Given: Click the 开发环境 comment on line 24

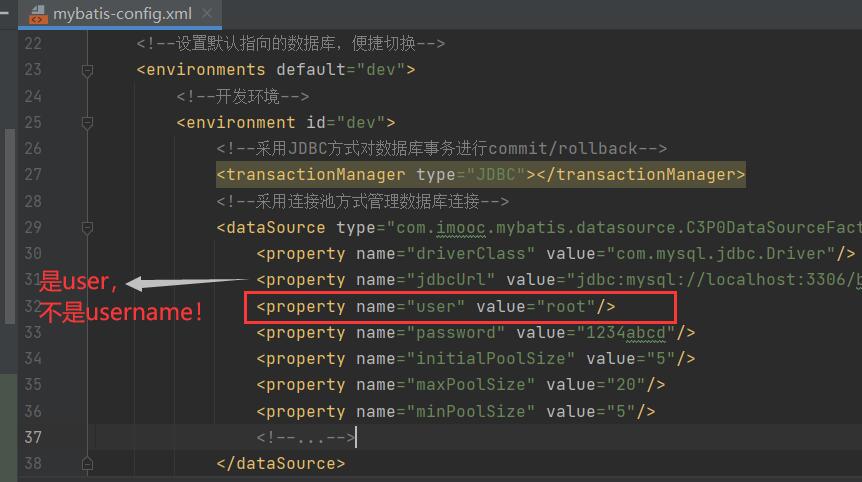Looking at the screenshot, I should [242, 96].
